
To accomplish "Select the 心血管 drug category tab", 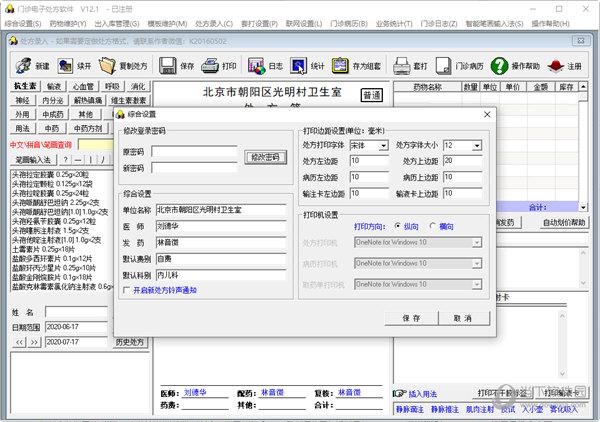I will [83, 87].
